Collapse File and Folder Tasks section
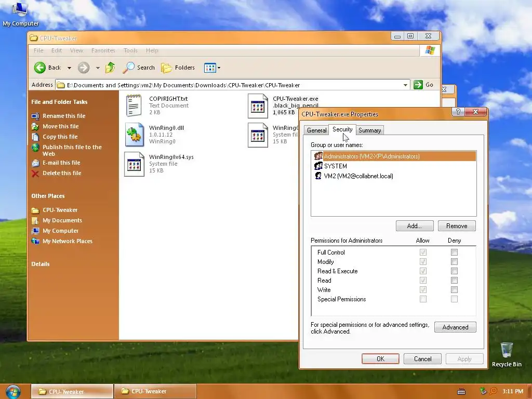The image size is (532, 399). [x=59, y=102]
